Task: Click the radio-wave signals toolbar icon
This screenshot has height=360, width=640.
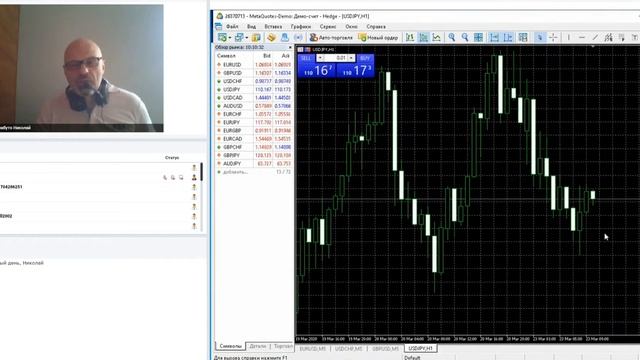Action: (298, 38)
